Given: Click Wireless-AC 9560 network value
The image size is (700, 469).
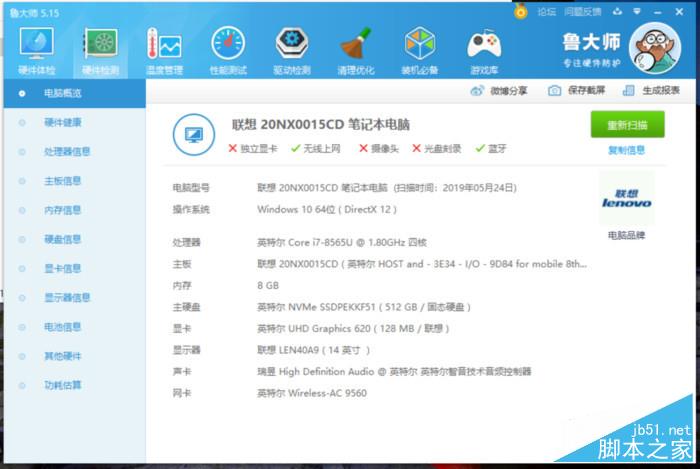Looking at the screenshot, I should click(x=312, y=393).
